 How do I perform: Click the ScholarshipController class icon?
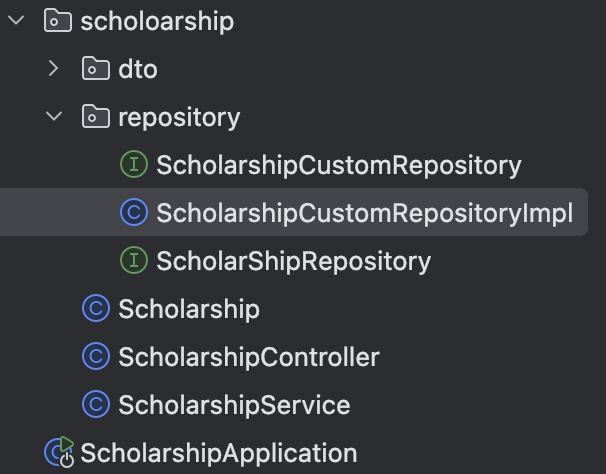[96, 356]
